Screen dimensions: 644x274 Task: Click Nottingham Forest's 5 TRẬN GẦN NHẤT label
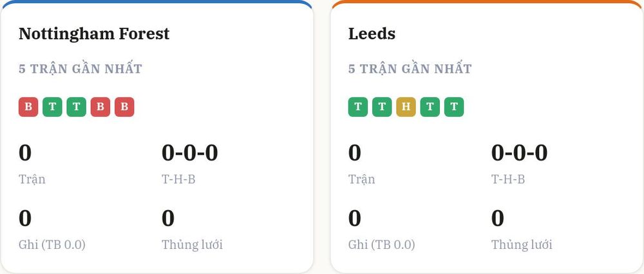[x=80, y=69]
